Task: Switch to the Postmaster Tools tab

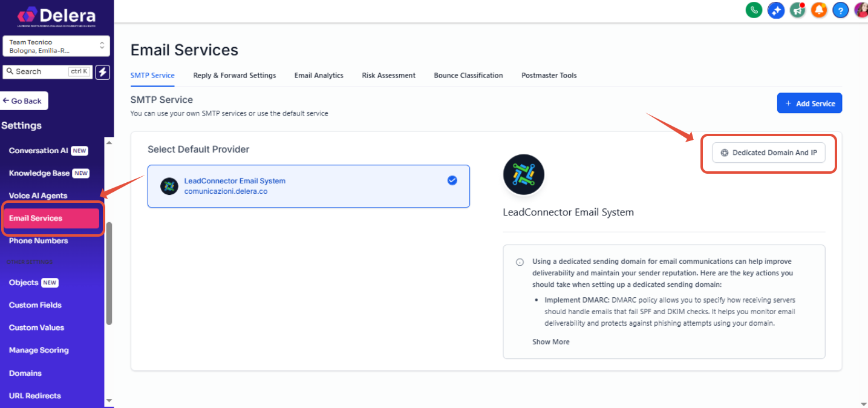Action: [549, 76]
